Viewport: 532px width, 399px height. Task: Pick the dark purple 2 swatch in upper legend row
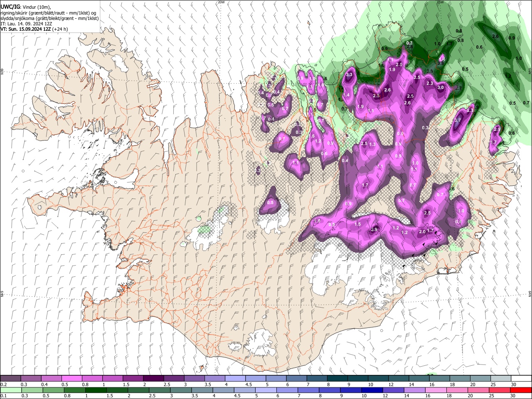pos(153,379)
